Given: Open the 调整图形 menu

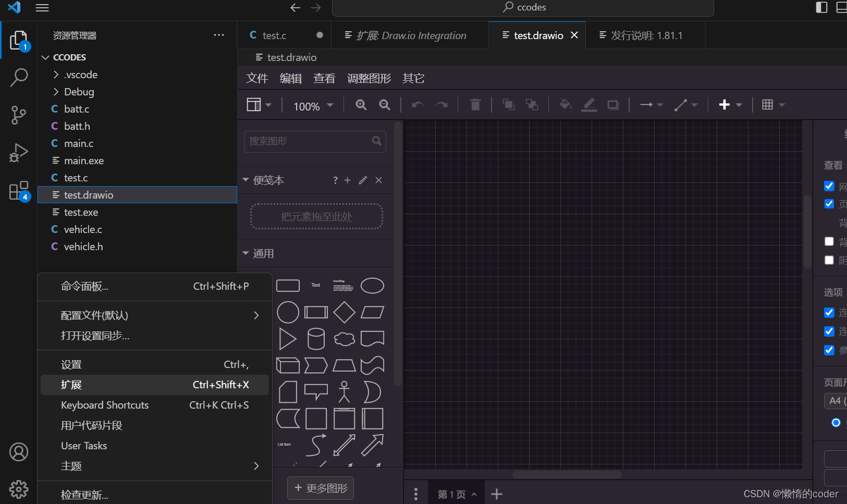Looking at the screenshot, I should [369, 78].
